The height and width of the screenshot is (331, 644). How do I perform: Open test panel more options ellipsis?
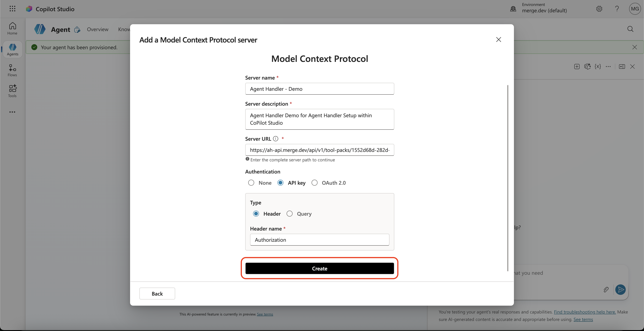coord(608,67)
